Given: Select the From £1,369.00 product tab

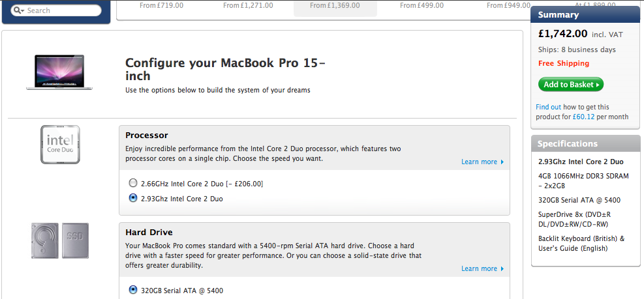Looking at the screenshot, I should pos(335,6).
